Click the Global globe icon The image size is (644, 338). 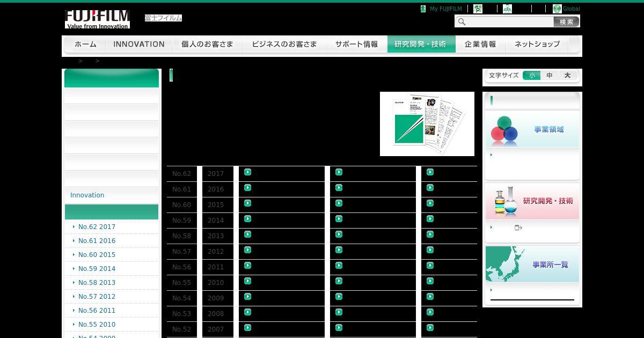click(557, 9)
